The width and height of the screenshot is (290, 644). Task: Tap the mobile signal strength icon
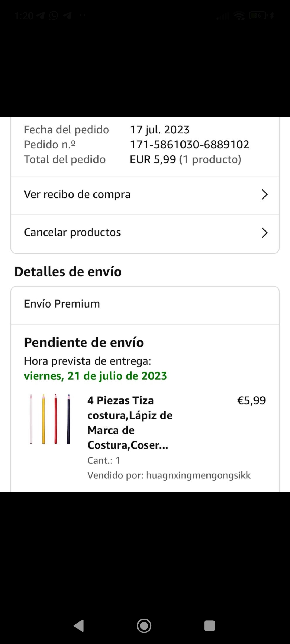coord(223,16)
